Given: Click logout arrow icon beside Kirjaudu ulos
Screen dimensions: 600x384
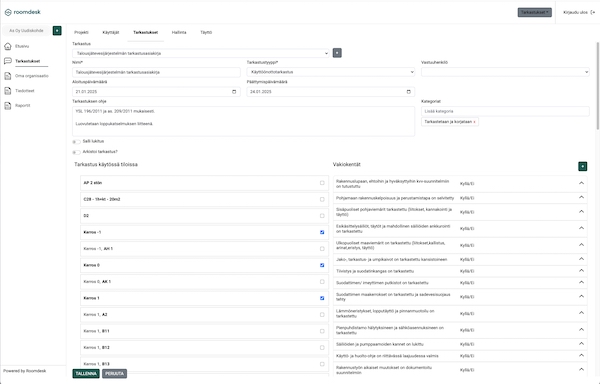Looking at the screenshot, I should coord(593,12).
